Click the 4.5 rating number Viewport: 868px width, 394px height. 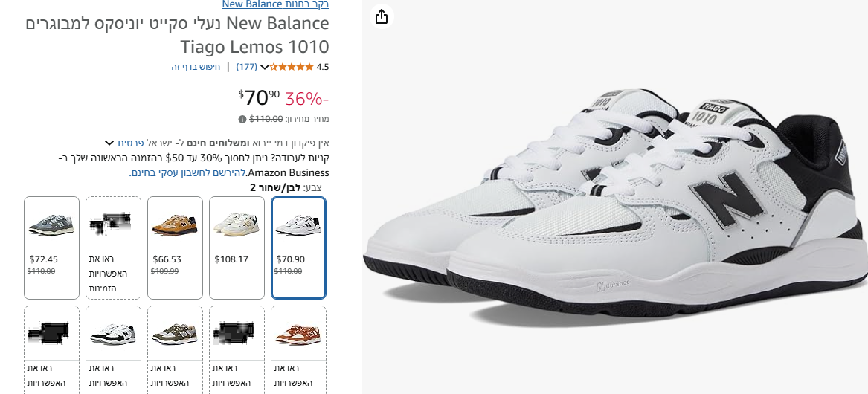click(x=322, y=67)
